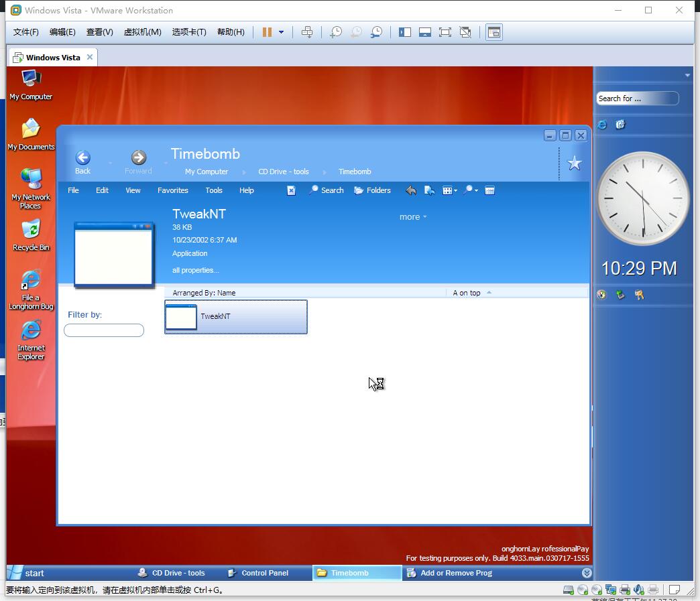Open My Computer desktop icon
700x601 pixels.
31,85
